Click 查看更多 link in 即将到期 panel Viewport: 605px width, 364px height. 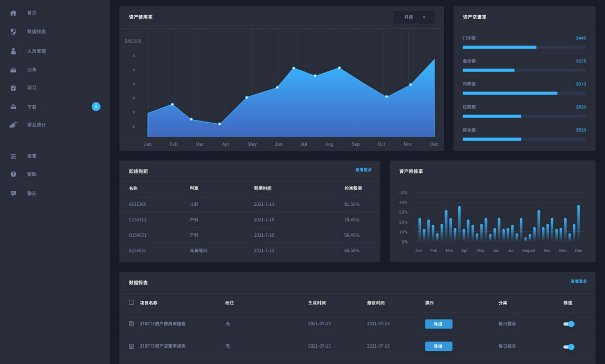click(363, 169)
